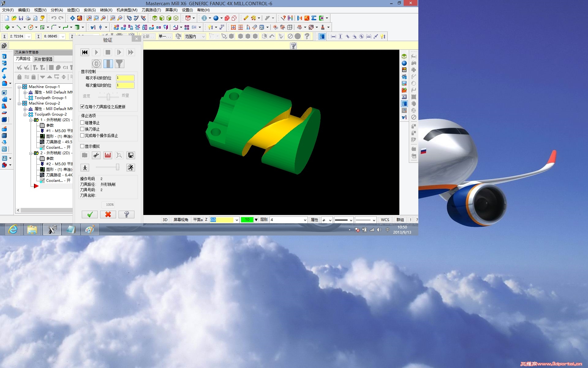
Task: Open the X coordinate dropdown showing 2.72184
Action: [29, 36]
